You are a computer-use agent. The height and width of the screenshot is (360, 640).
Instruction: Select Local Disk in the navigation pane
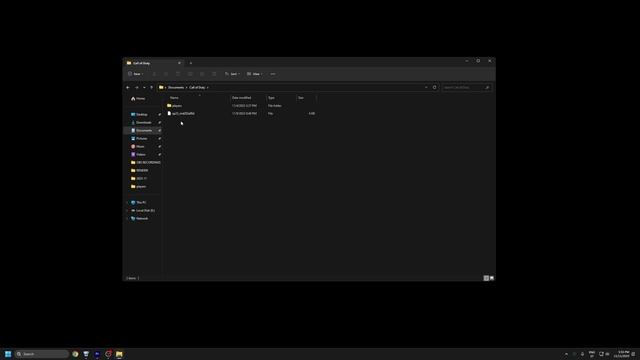[x=143, y=210]
